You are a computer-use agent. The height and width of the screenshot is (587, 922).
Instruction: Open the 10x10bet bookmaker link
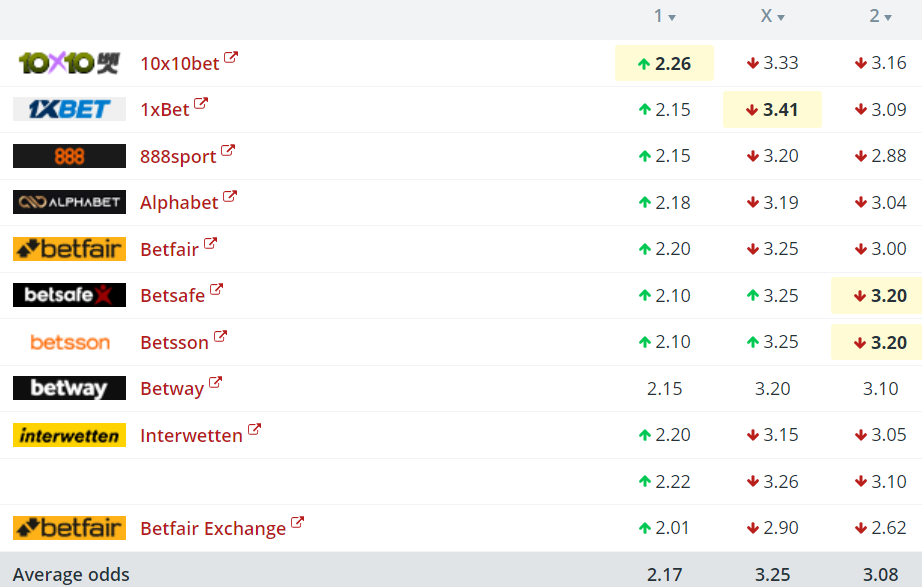click(180, 63)
